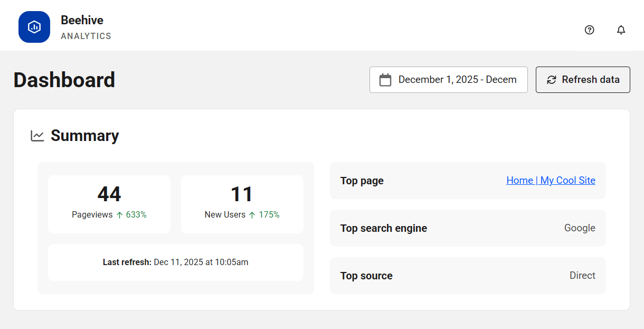Click the Summary chart icon
This screenshot has height=329, width=644.
[37, 136]
